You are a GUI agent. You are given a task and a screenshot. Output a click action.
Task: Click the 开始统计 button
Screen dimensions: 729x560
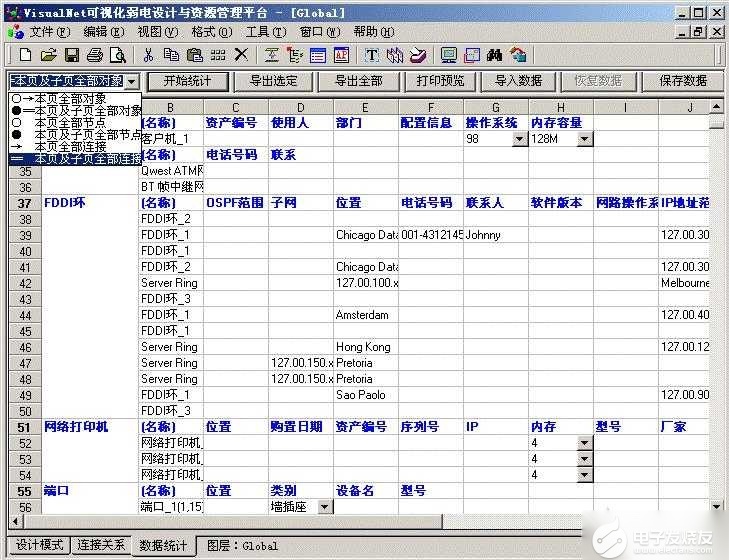(x=188, y=81)
